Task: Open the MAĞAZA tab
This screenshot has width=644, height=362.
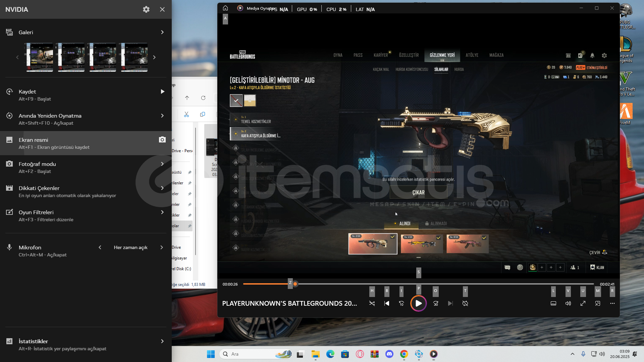Action: coord(496,55)
